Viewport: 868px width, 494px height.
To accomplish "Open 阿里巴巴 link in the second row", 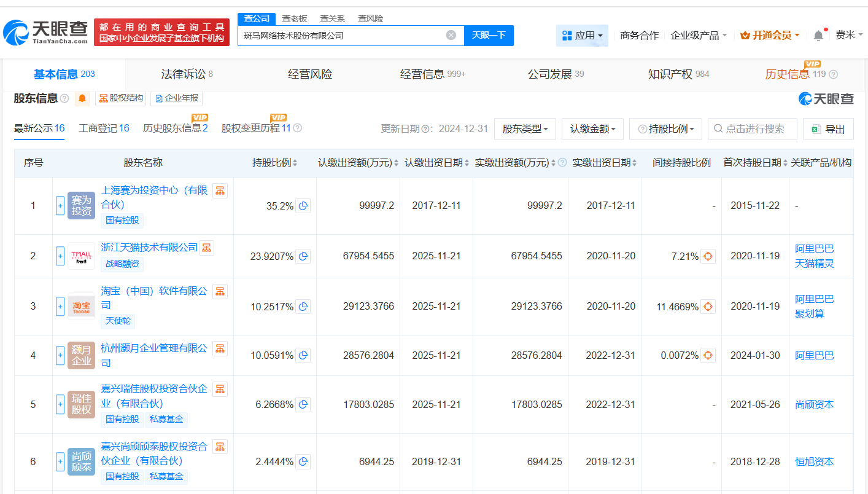I will [x=814, y=249].
